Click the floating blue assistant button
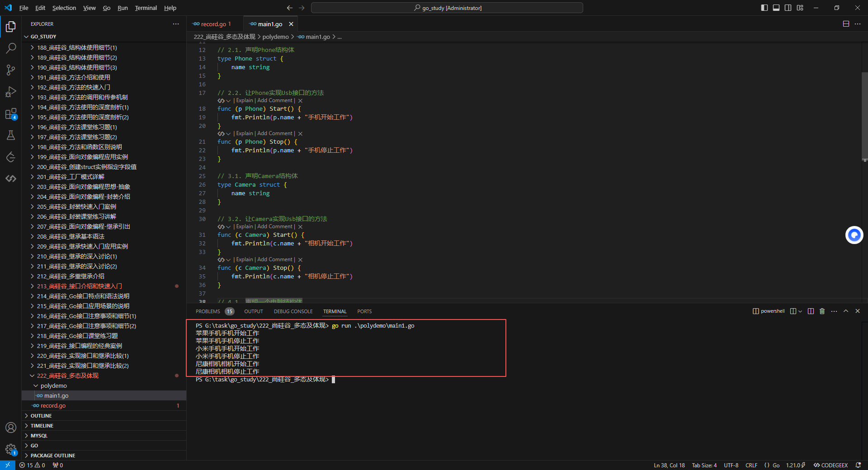 tap(854, 235)
